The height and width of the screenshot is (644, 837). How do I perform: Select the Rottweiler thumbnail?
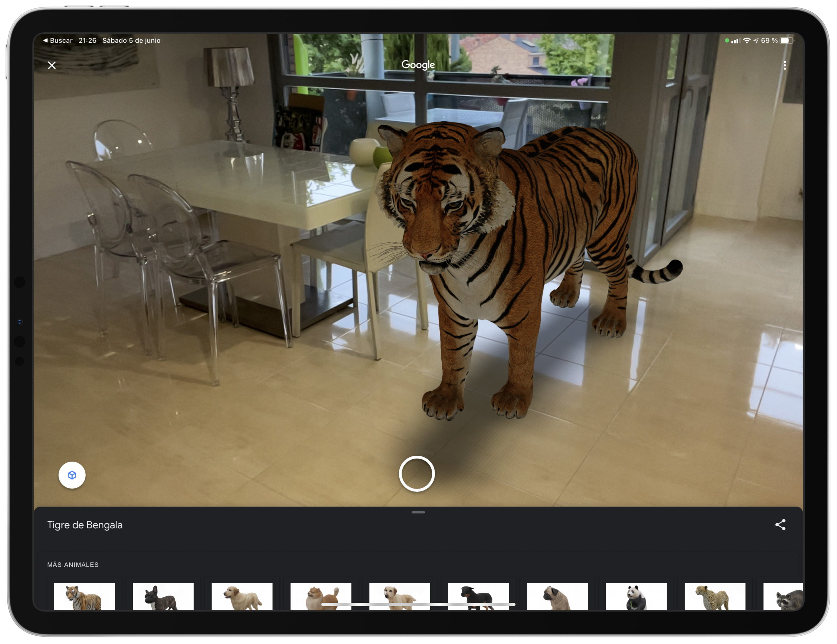[478, 596]
